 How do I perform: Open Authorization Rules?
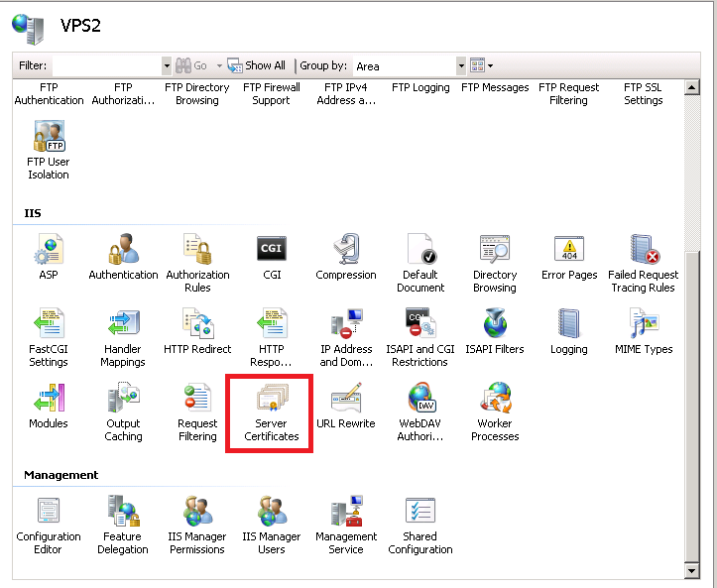click(x=197, y=263)
